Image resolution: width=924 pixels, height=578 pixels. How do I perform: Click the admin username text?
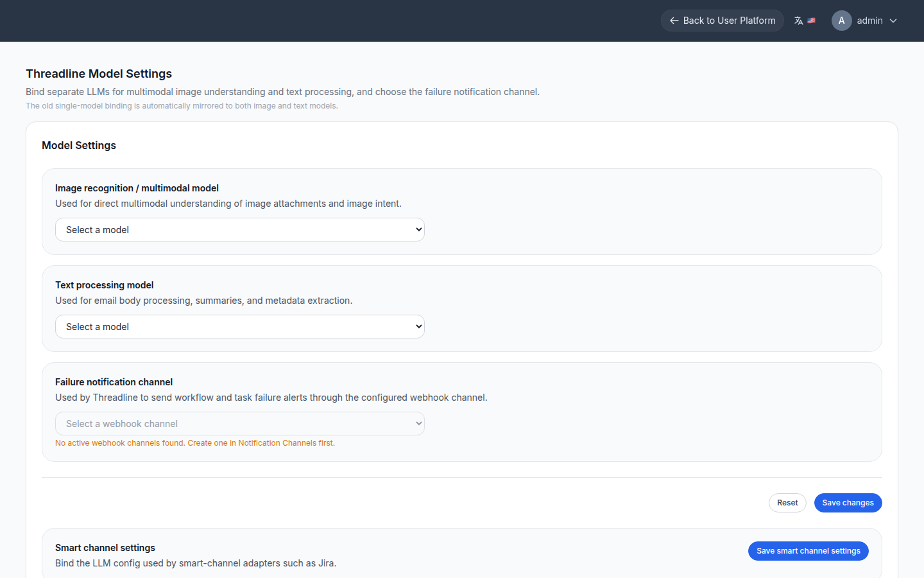click(869, 21)
